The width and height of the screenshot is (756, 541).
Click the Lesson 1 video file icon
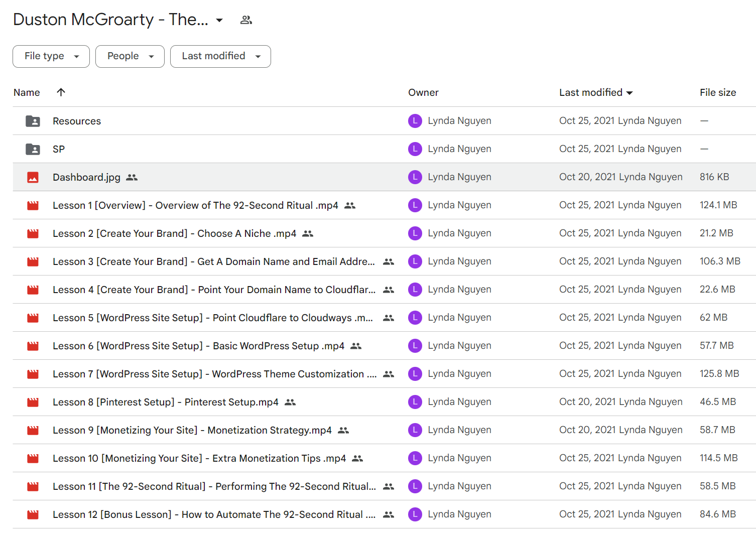click(x=33, y=205)
